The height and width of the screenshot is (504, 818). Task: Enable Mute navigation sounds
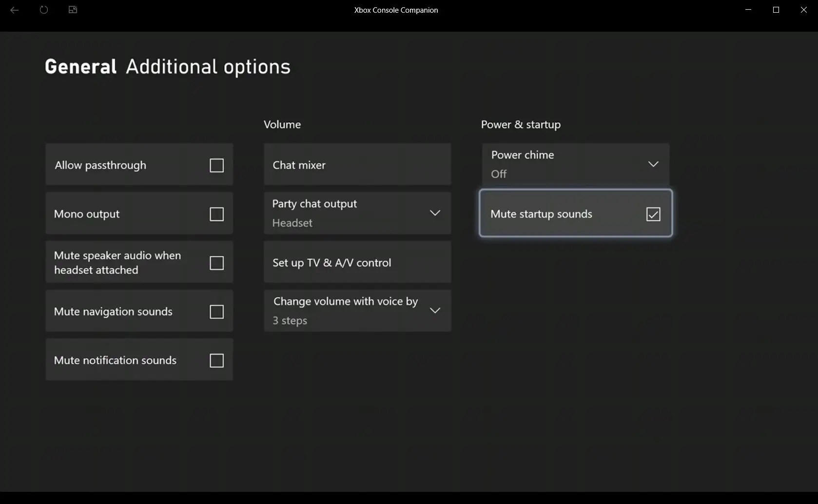tap(216, 311)
